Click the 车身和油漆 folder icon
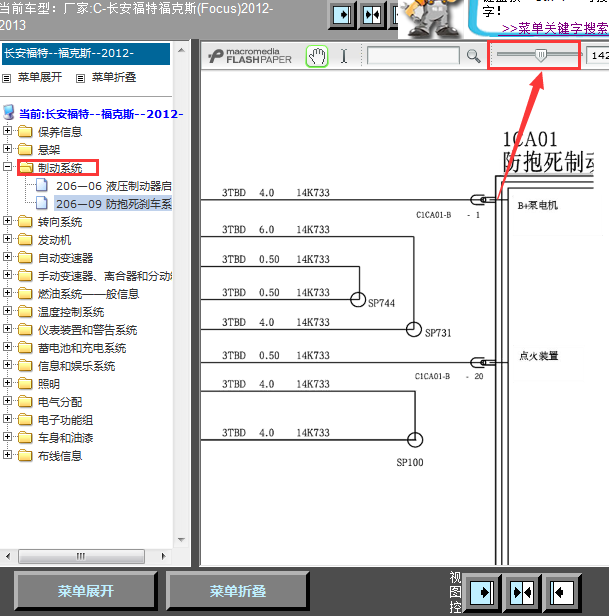Viewport: 609px width, 616px height. tap(25, 437)
